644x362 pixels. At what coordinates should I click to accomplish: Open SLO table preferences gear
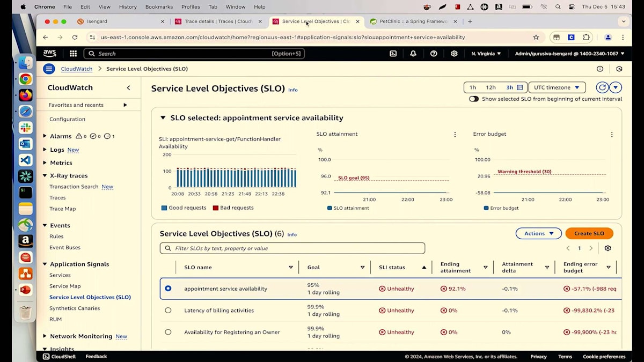(608, 248)
